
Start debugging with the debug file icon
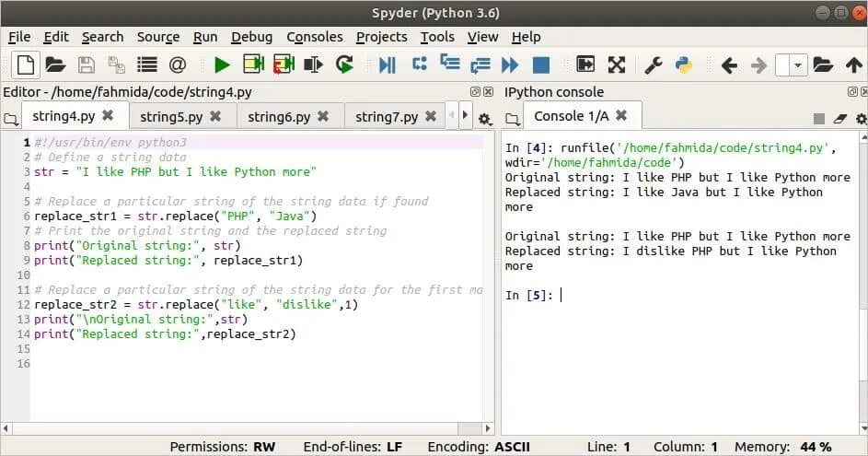point(387,64)
